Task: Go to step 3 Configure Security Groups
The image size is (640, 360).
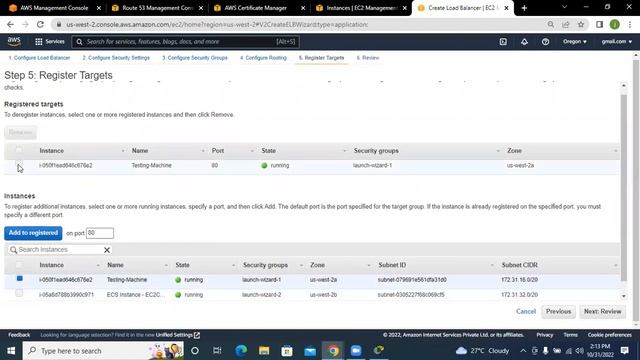Action: (195, 58)
